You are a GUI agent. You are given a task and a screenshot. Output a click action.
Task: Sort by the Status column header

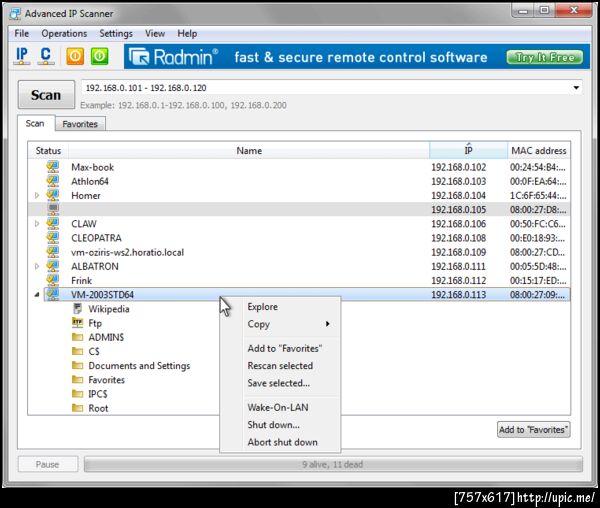tap(48, 151)
